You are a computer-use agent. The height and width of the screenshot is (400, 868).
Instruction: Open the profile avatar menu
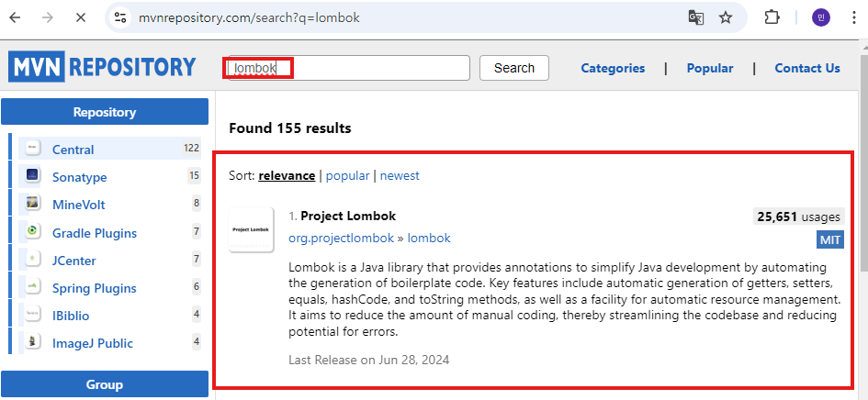tap(821, 17)
